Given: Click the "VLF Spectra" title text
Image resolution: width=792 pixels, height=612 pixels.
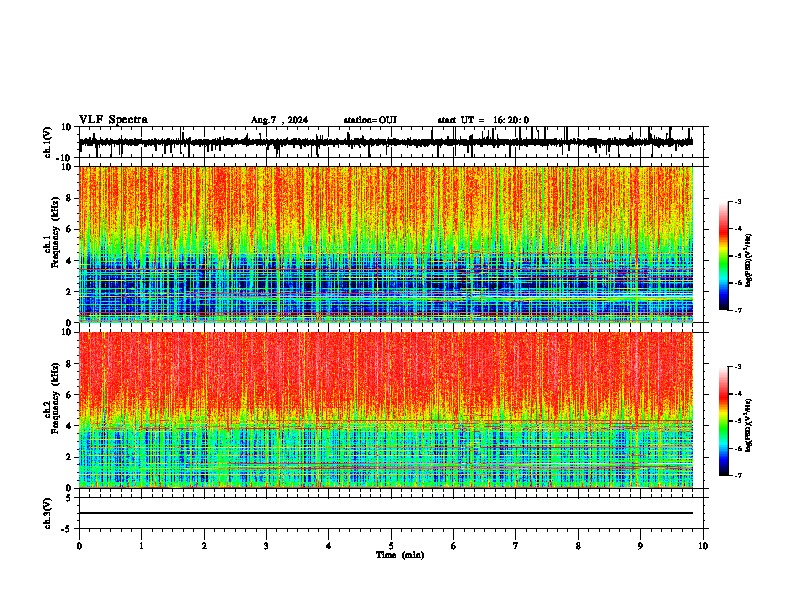Looking at the screenshot, I should (x=113, y=120).
